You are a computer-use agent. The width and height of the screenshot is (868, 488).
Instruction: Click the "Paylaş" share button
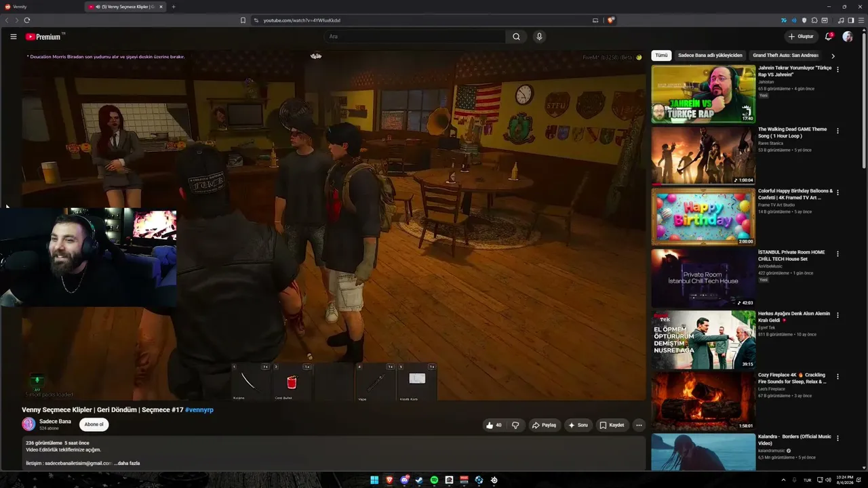click(x=544, y=425)
